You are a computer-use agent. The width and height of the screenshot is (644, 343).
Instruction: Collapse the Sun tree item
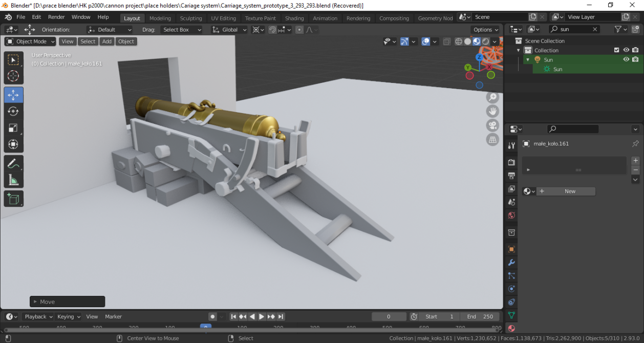pos(528,60)
